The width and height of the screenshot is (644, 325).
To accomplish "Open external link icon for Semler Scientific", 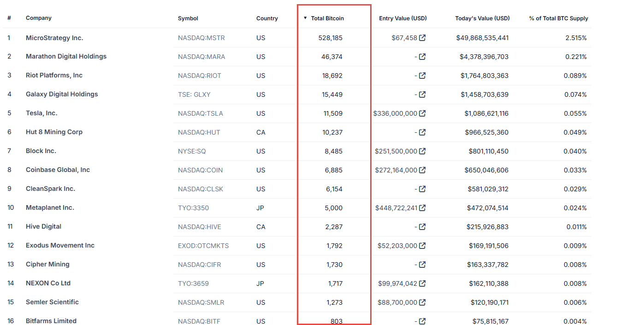I will tap(422, 302).
